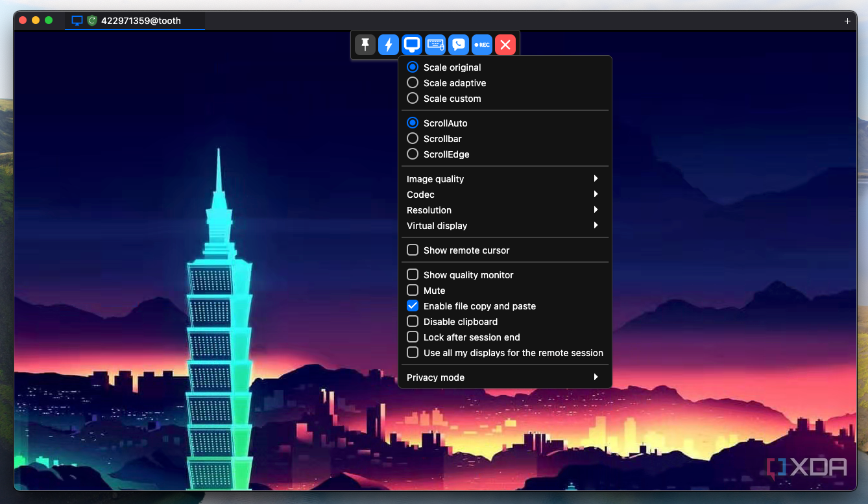Select Scale adaptive radio button
Viewport: 868px width, 504px height.
[413, 82]
